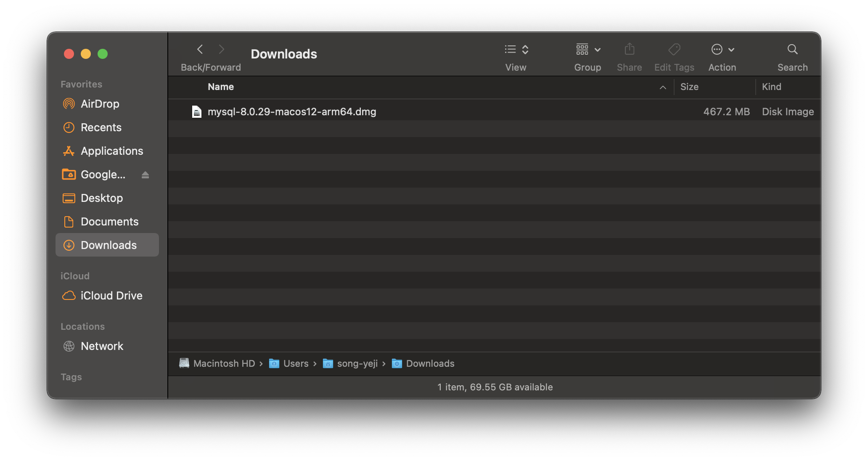The height and width of the screenshot is (461, 868).
Task: Click the Back navigation arrow
Action: (x=200, y=50)
